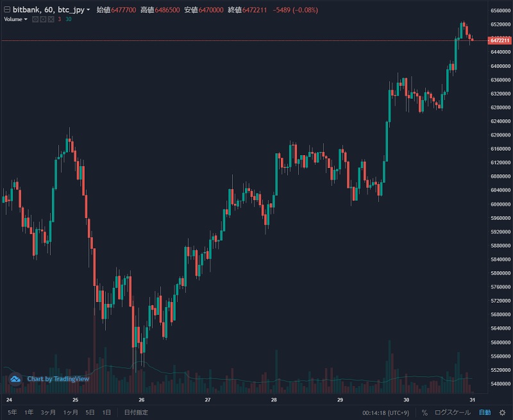Screen dimensions: 513x420
Task: Collapse the legend with the minus-box icon
Action: tap(7, 10)
